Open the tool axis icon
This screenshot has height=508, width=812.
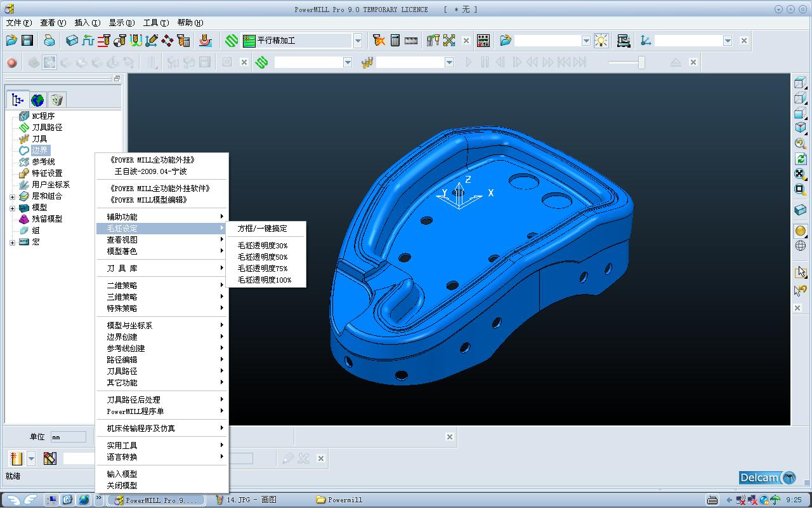(x=152, y=40)
